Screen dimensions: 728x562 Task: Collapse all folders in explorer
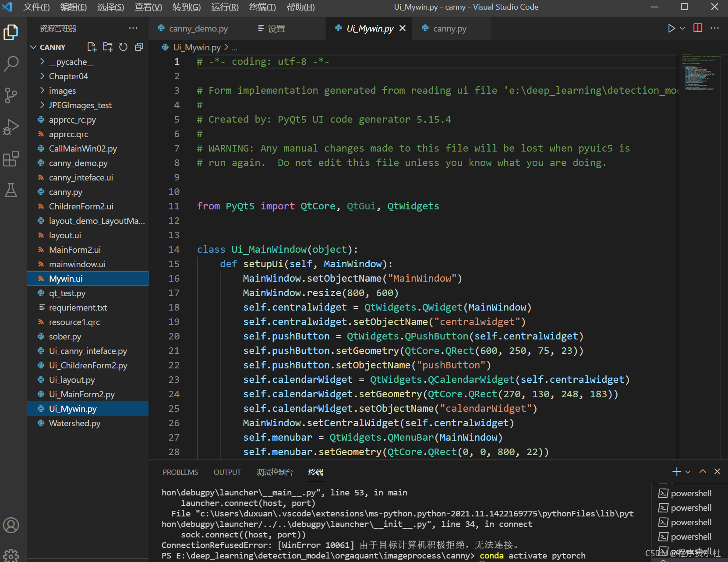pos(139,47)
